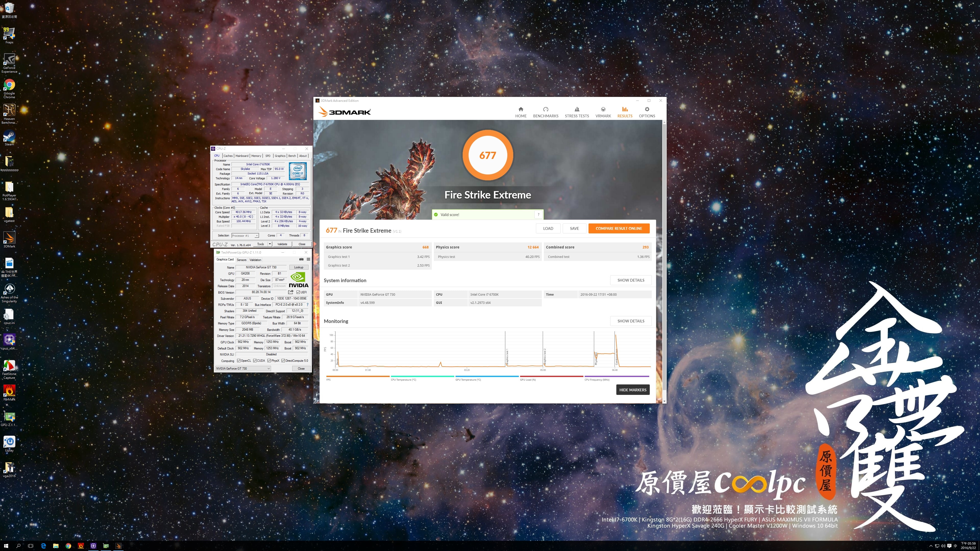980x551 pixels.
Task: Open Fraps desktop shortcut
Action: pyautogui.click(x=9, y=35)
